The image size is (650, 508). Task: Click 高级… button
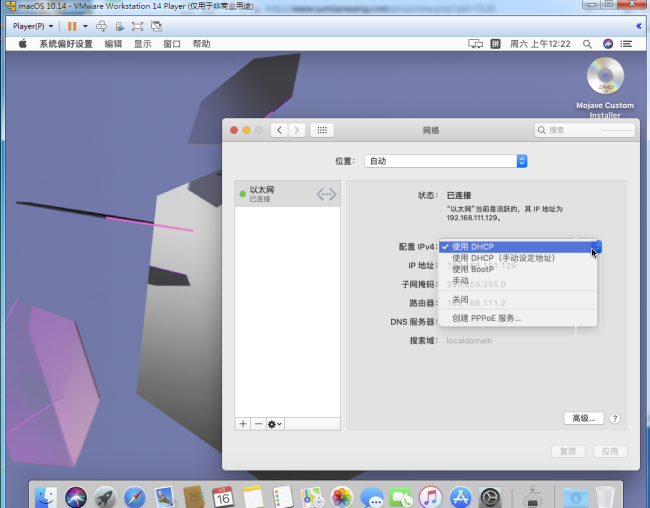pyautogui.click(x=584, y=418)
